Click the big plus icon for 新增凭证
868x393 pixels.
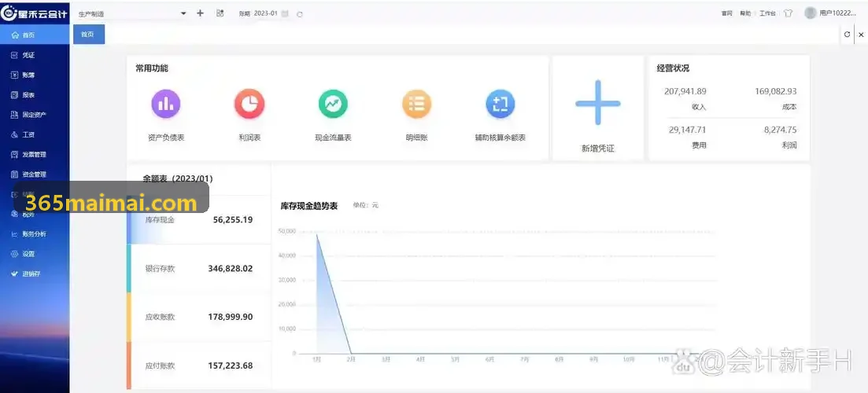pyautogui.click(x=598, y=103)
